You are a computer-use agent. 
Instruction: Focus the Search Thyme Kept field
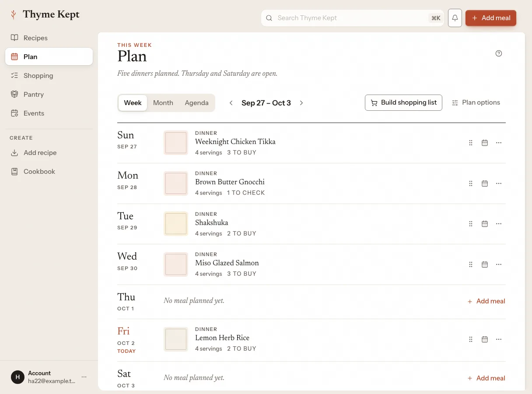tap(352, 18)
